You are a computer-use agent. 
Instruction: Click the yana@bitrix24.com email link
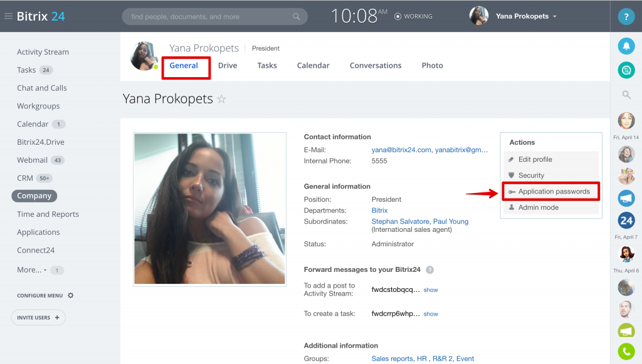[x=401, y=150]
